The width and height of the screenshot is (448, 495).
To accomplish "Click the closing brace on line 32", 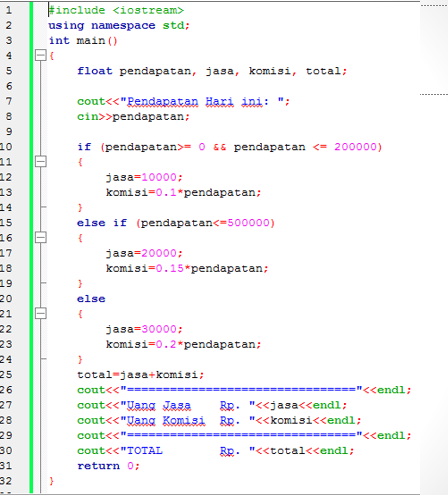I will tap(51, 481).
